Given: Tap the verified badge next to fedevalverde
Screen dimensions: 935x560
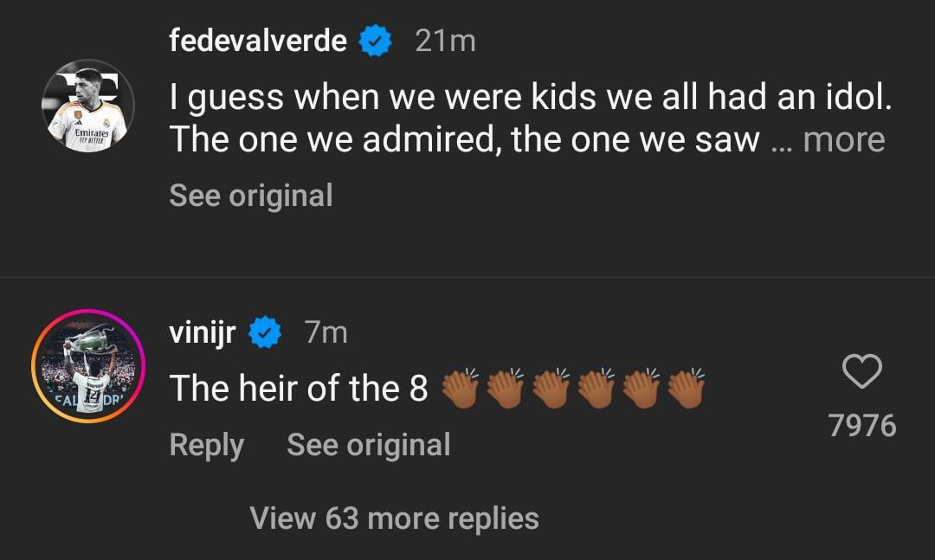Looking at the screenshot, I should pyautogui.click(x=375, y=41).
